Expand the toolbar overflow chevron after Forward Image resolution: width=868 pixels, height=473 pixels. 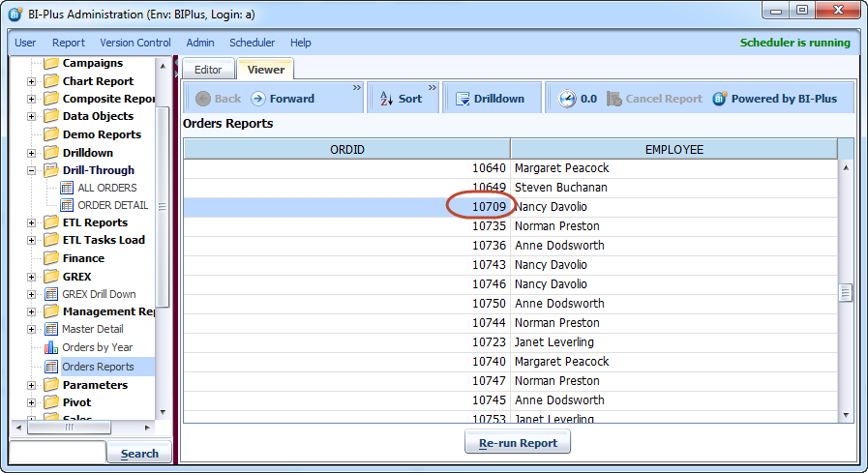356,88
